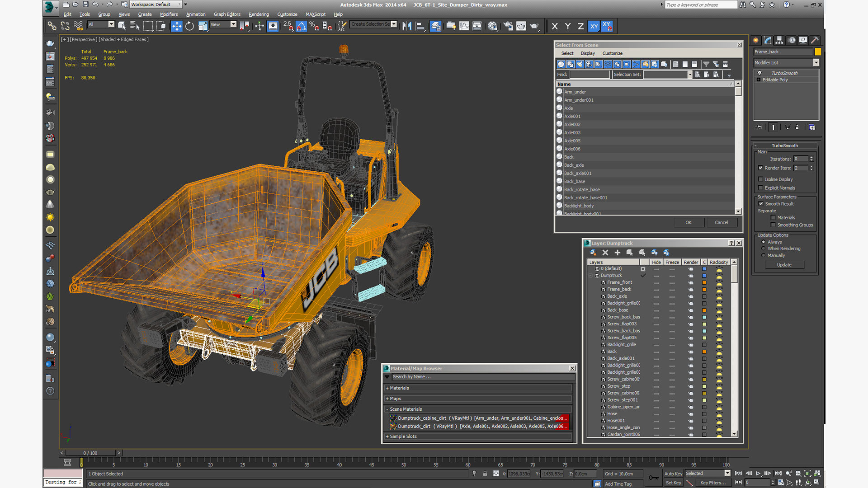Uncheck Smooth Result checkbox
The height and width of the screenshot is (488, 868).
(760, 204)
